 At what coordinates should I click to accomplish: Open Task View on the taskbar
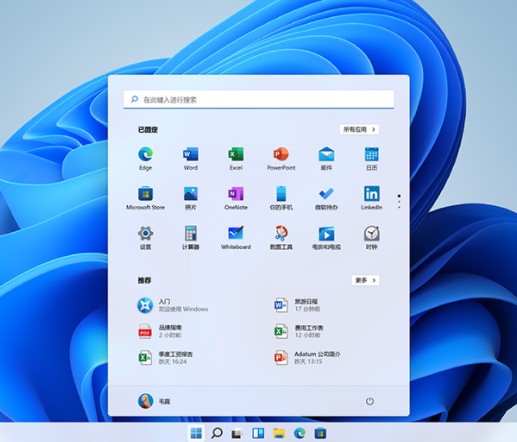click(237, 433)
